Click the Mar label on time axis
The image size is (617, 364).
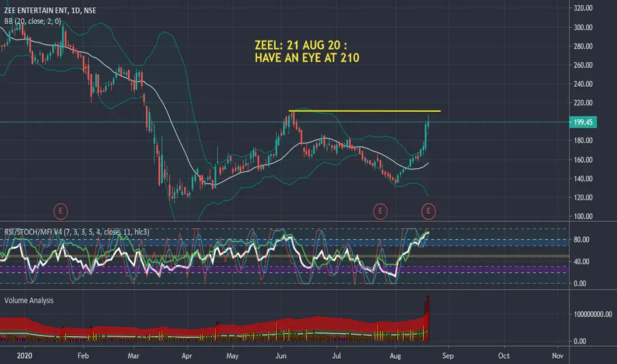pos(133,356)
